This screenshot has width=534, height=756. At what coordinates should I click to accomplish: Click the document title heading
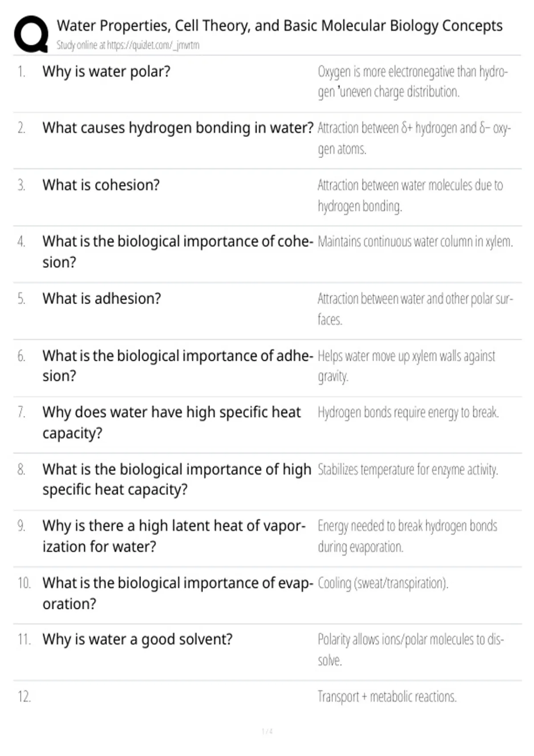pos(279,26)
